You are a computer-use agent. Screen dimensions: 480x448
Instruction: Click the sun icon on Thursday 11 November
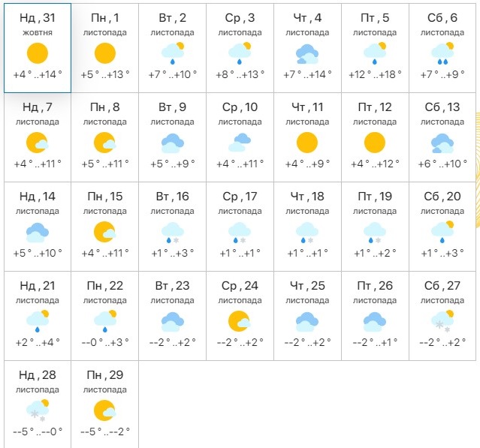(307, 142)
